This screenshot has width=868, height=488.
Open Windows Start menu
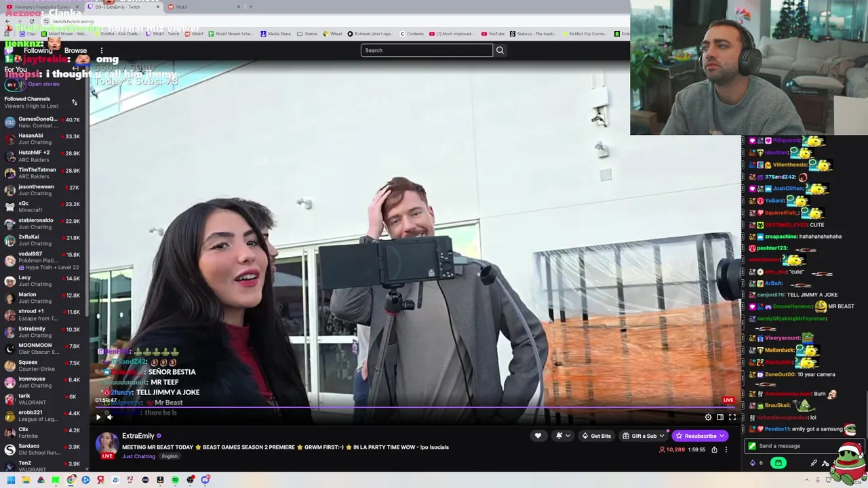[11, 480]
